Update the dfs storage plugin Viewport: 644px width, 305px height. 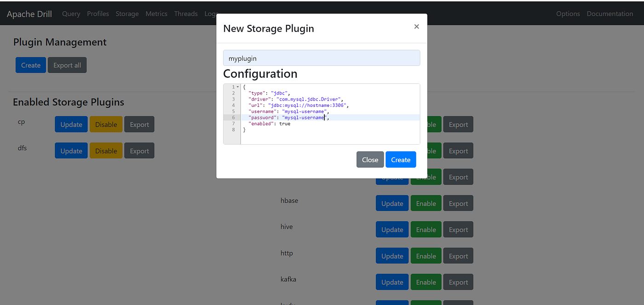(71, 151)
